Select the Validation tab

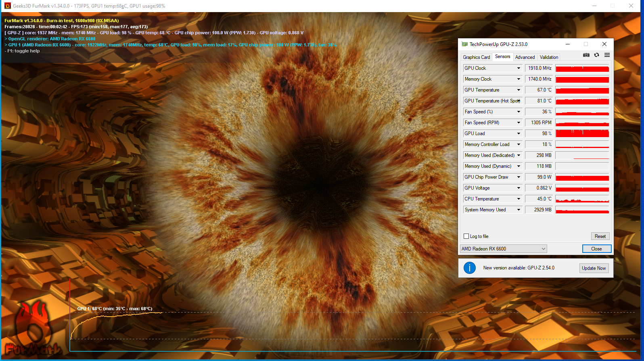pos(549,57)
